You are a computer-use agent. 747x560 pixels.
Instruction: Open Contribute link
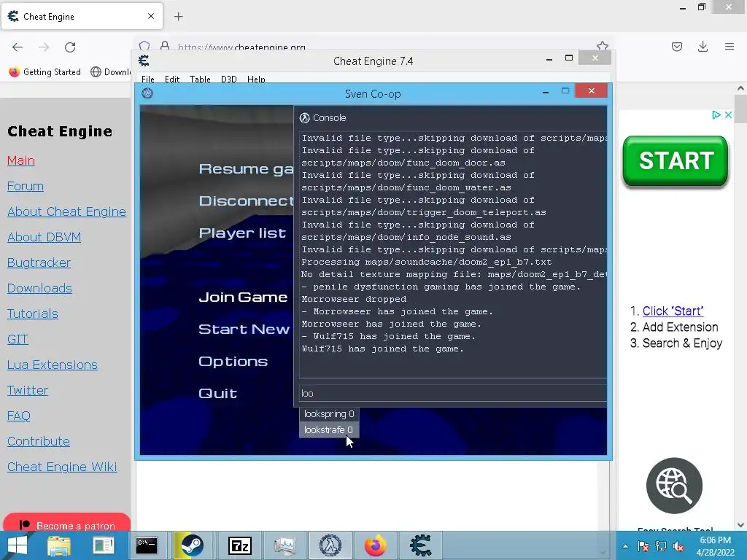click(x=39, y=441)
